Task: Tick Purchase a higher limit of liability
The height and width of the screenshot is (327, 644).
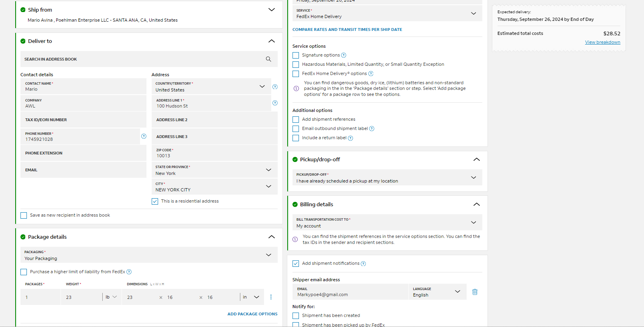Action: [24, 272]
